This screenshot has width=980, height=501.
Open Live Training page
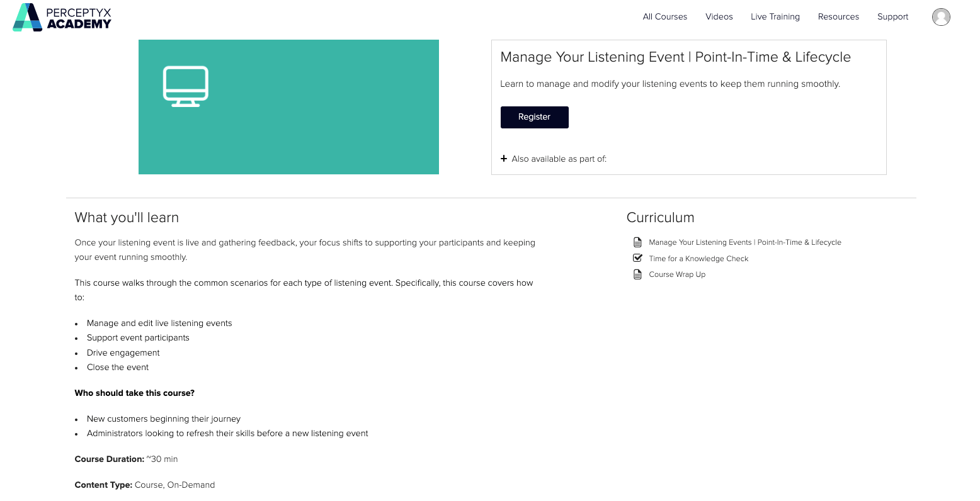coord(775,17)
